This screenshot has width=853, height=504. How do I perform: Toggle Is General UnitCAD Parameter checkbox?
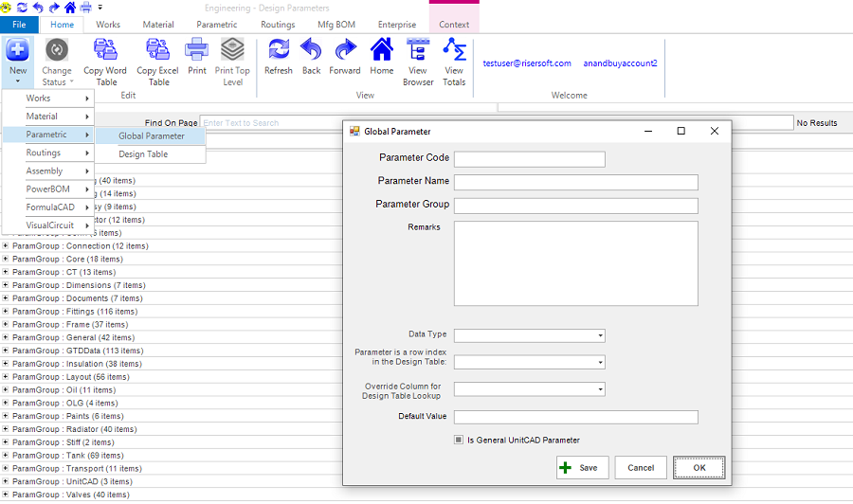(459, 440)
